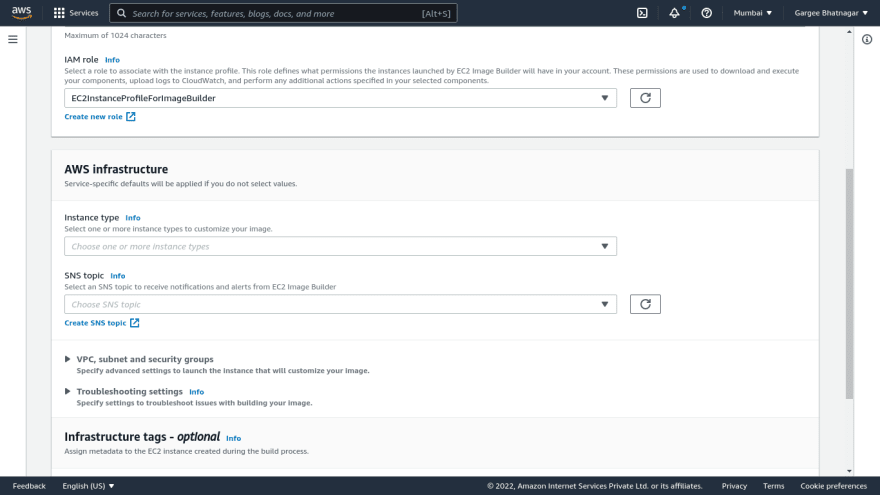Open the English (US) language dropdown
The width and height of the screenshot is (880, 495).
[88, 486]
